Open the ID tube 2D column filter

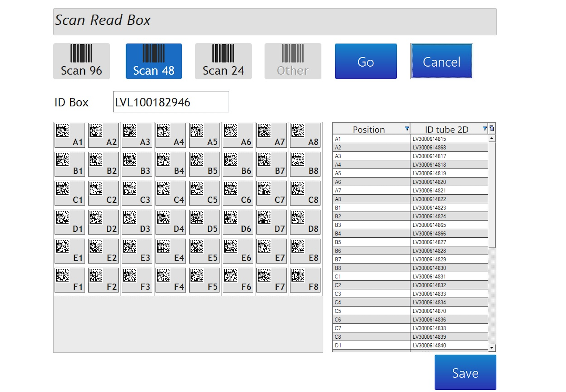tap(484, 129)
